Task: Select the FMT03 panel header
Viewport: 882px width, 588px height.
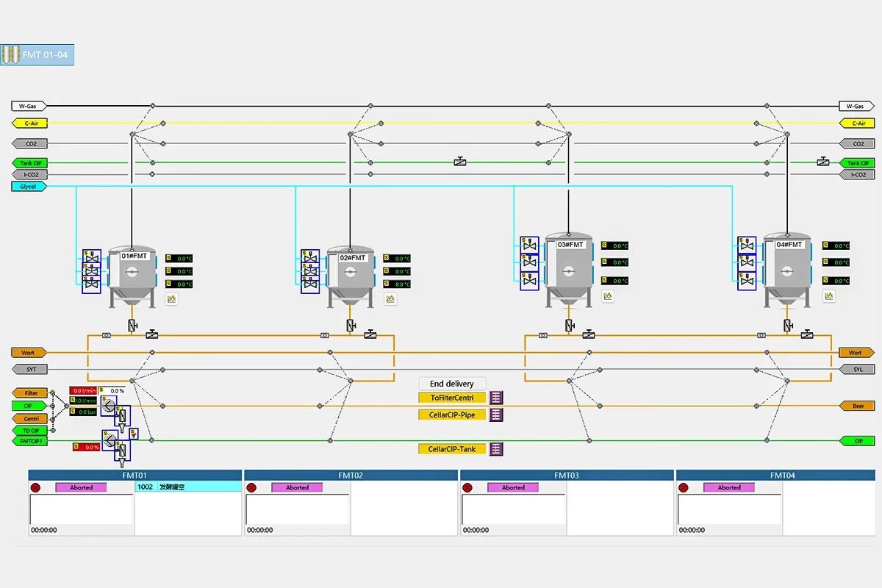Action: coord(567,476)
